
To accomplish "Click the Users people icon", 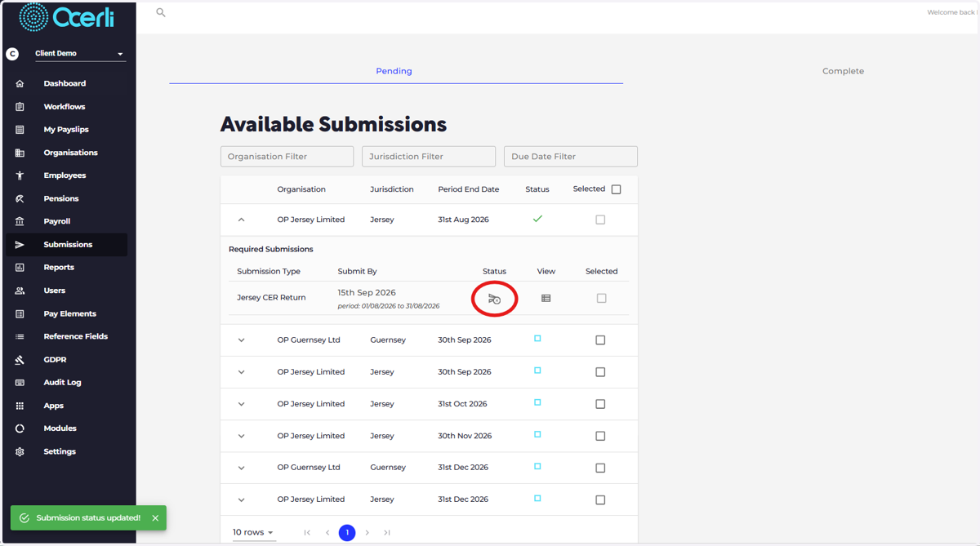I will tap(20, 291).
